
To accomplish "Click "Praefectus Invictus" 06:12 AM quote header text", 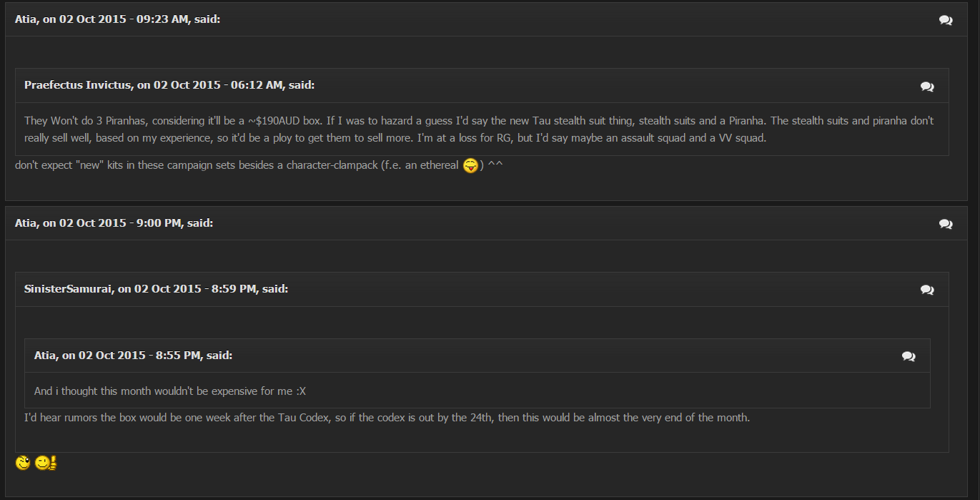I will point(169,85).
